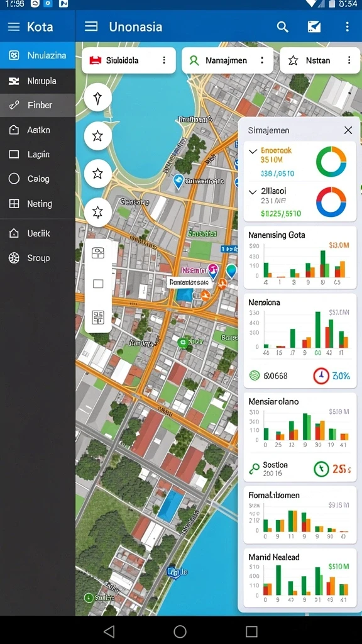Tap the blue location pin on map
Image resolution: width=362 pixels, height=644 pixels.
[178, 182]
